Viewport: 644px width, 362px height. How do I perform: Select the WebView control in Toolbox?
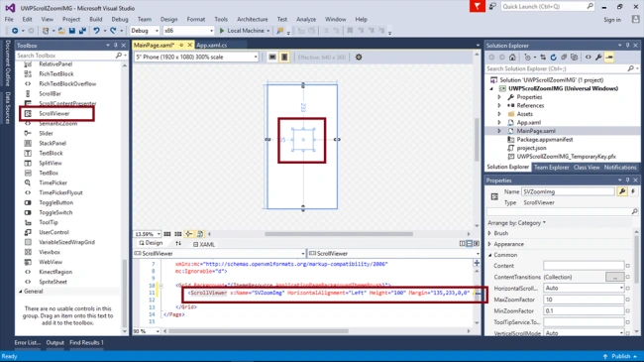click(x=51, y=262)
